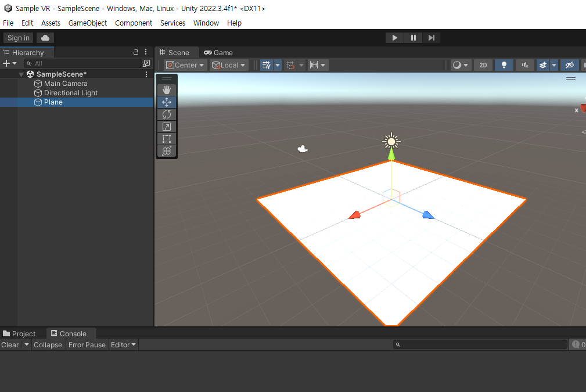586x392 pixels.
Task: Open the Services menu
Action: 172,23
